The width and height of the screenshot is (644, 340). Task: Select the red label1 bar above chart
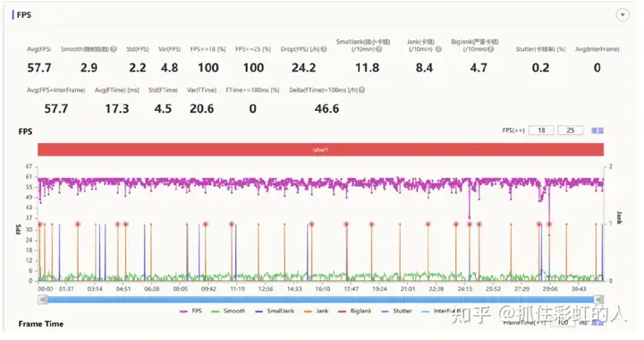pos(320,149)
